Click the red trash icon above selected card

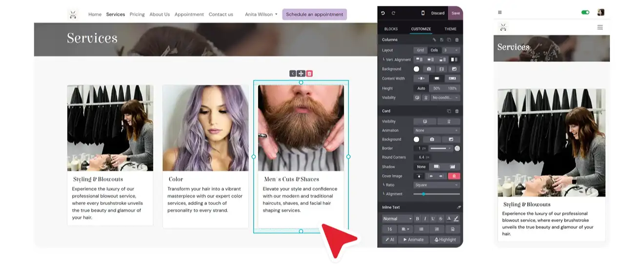309,74
